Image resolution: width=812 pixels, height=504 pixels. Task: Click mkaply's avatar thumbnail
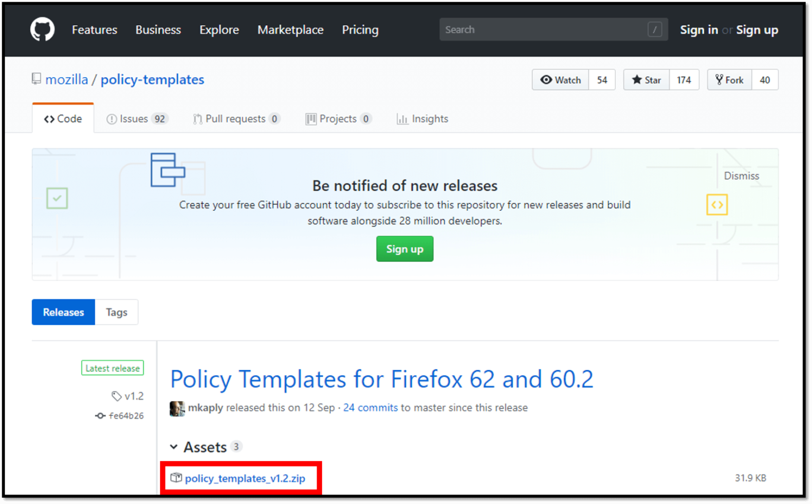point(177,408)
